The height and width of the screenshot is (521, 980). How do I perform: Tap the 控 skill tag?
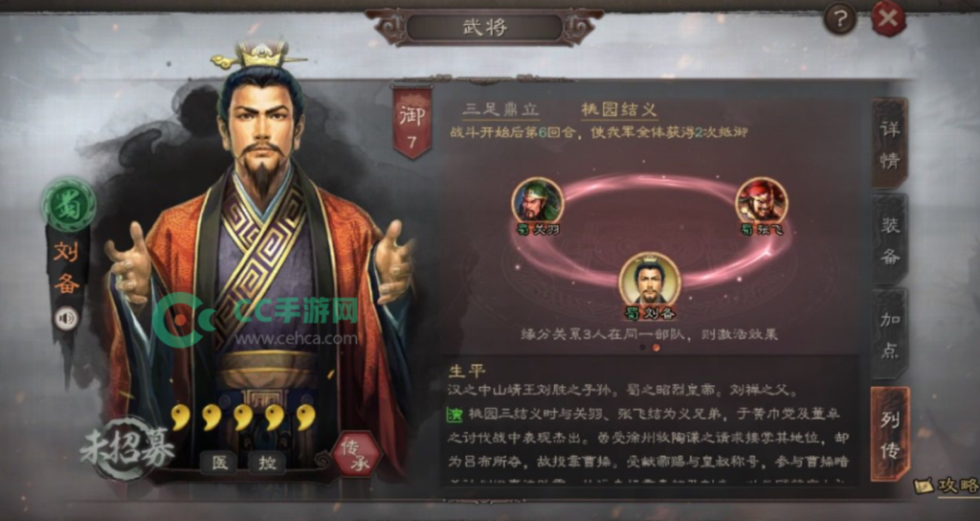coord(267,463)
